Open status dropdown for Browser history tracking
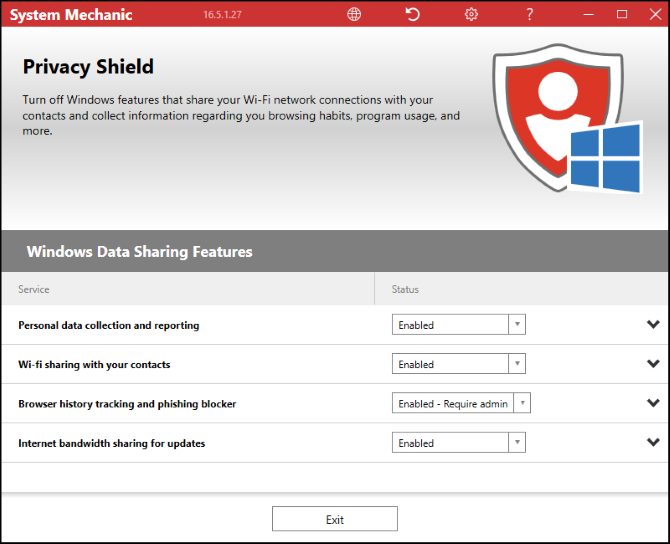This screenshot has height=544, width=670. click(461, 403)
